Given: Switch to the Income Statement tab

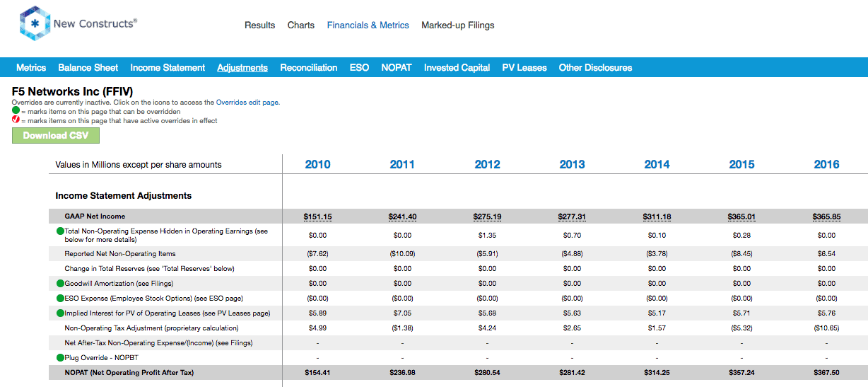Looking at the screenshot, I should (x=168, y=68).
